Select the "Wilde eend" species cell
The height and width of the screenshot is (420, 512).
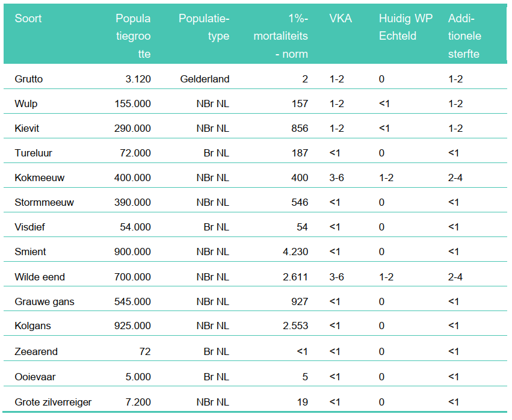40,277
